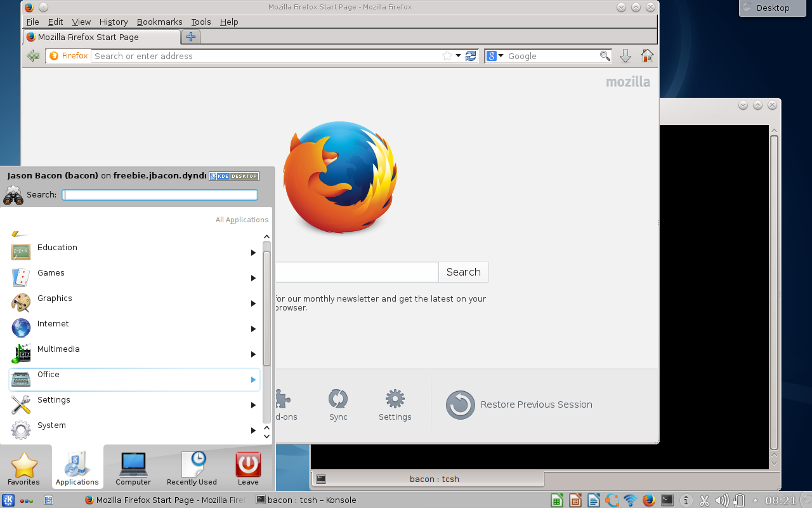Viewport: 812px width, 508px height.
Task: Open the address bar history dropdown arrow
Action: 458,56
